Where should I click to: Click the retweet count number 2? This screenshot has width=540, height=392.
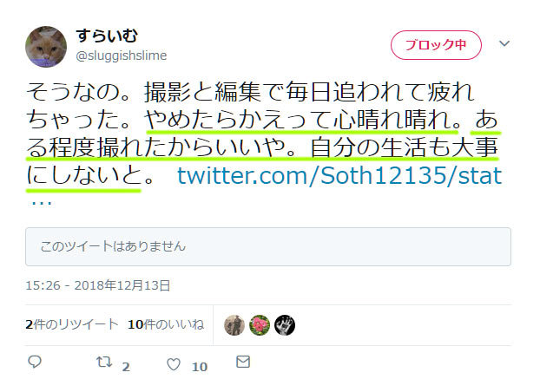pyautogui.click(x=126, y=367)
